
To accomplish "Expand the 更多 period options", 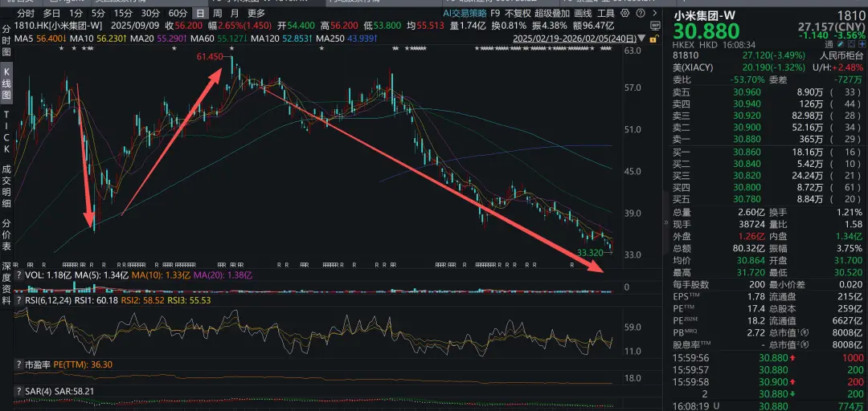I will point(256,14).
